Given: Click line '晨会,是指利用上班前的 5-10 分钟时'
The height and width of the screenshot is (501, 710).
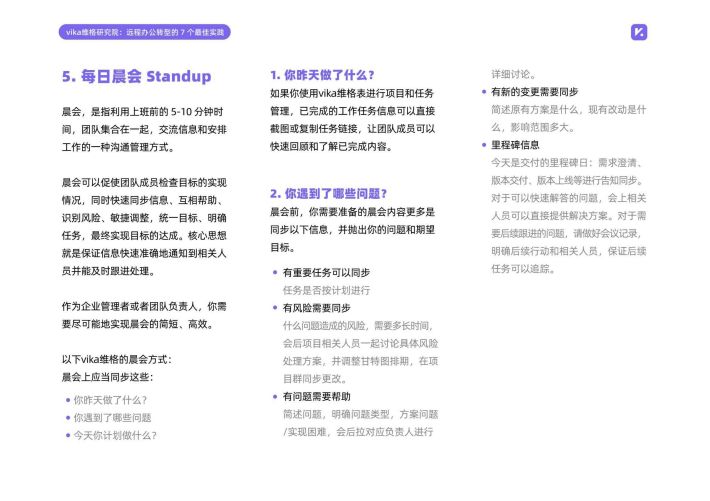Looking at the screenshot, I should coord(142,112).
